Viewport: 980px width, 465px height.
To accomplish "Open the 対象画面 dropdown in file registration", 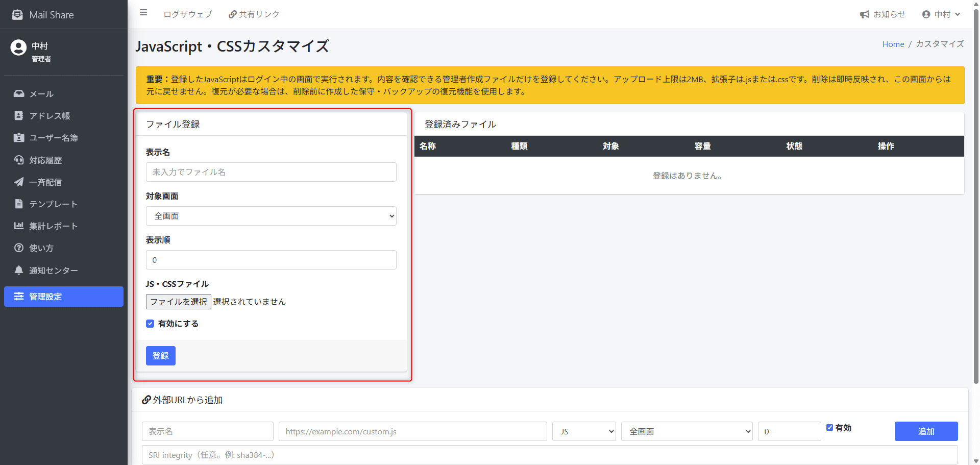I will pyautogui.click(x=271, y=216).
